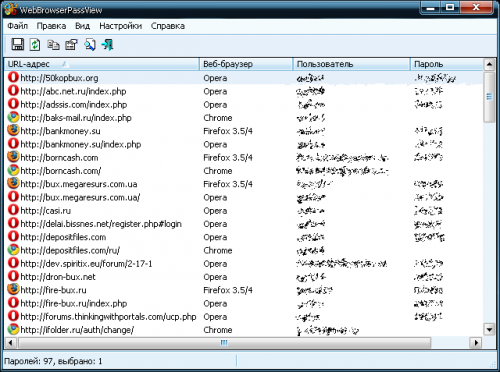Screen dimensions: 500x372
Task: Click Firefox icon beside http://fire-bux.ru
Action: 13,289
